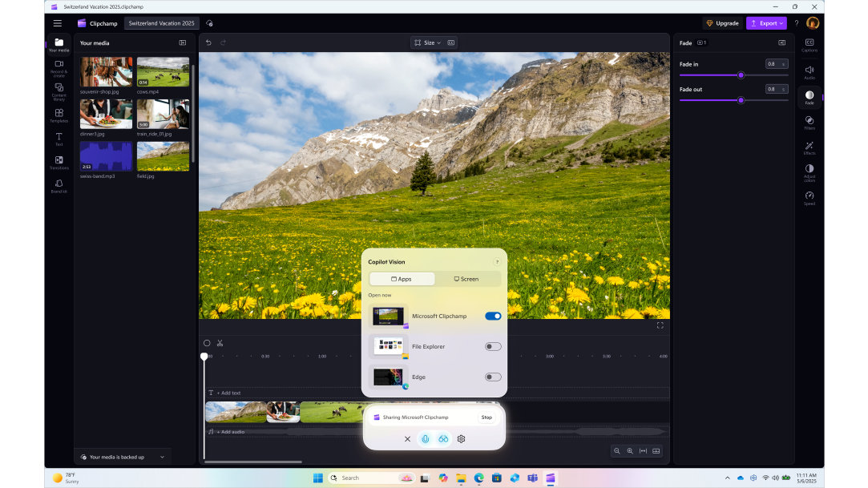Screen dimensions: 868x488
Task: Zoom out the timeline
Action: pyautogui.click(x=616, y=451)
